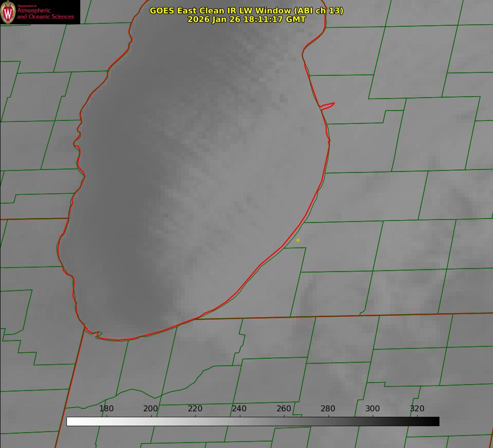Click the small red-outlined peninsula on the east shore
This screenshot has width=493, height=448.
click(328, 105)
